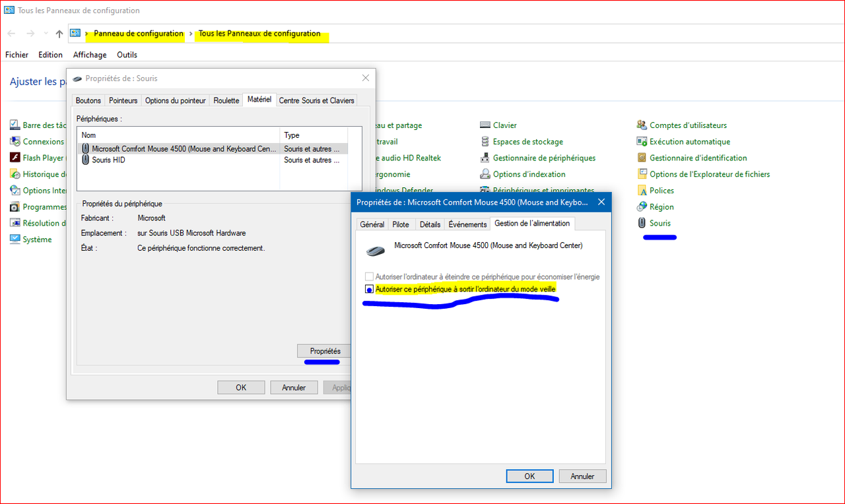
Task: Click the Options de l'Explorateur de fichiers icon
Action: [x=642, y=174]
